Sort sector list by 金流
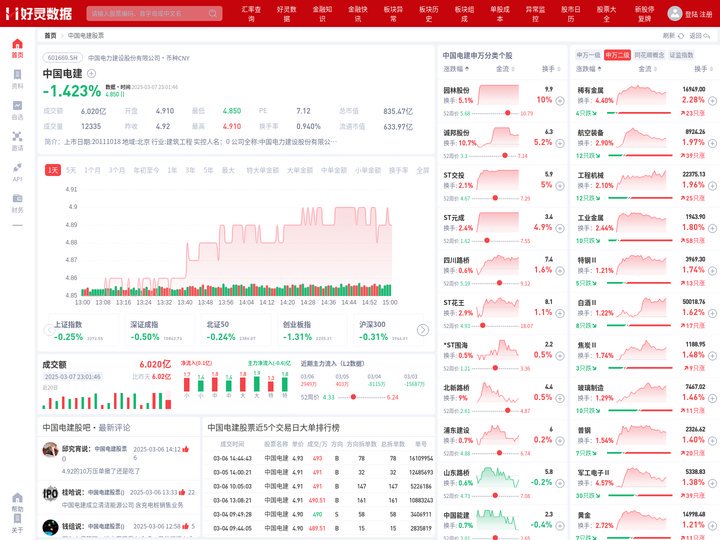 [647, 69]
